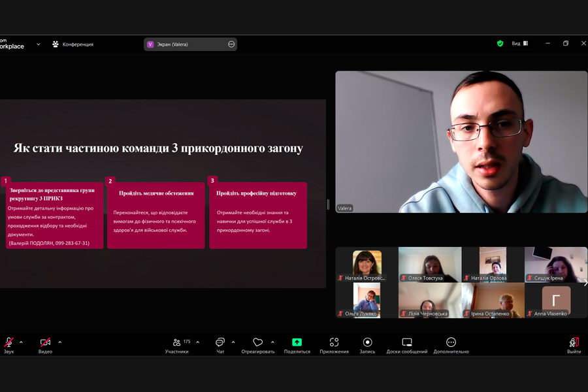The image size is (588, 392).
Task: Open reactions via Отреагировать heart icon
Action: (257, 345)
